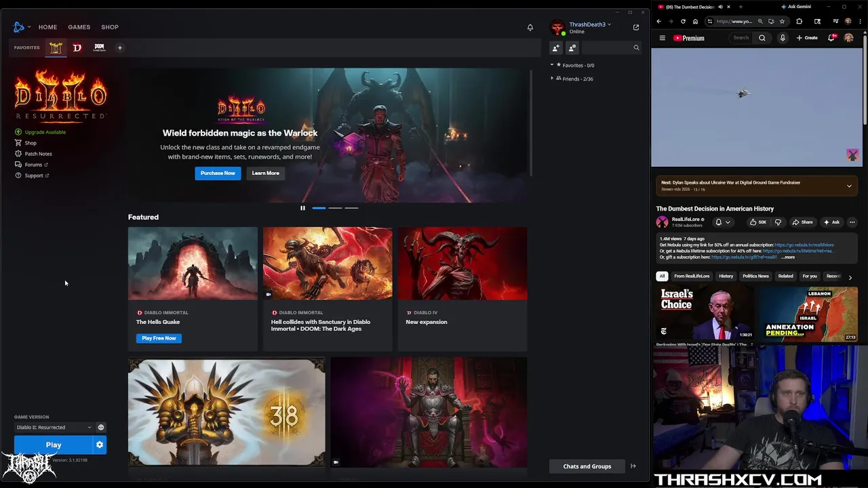Image resolution: width=868 pixels, height=488 pixels.
Task: Open the Game Version dropdown
Action: [54, 428]
